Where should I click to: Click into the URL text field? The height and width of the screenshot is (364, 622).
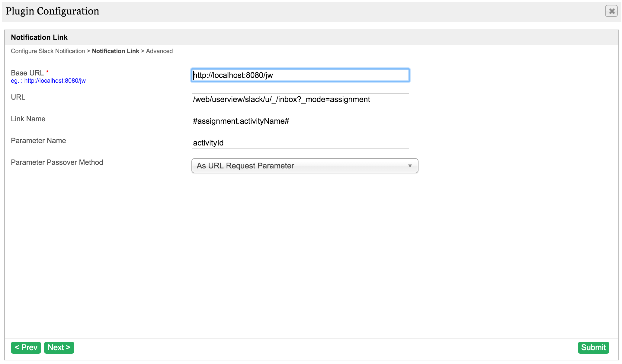(x=300, y=99)
